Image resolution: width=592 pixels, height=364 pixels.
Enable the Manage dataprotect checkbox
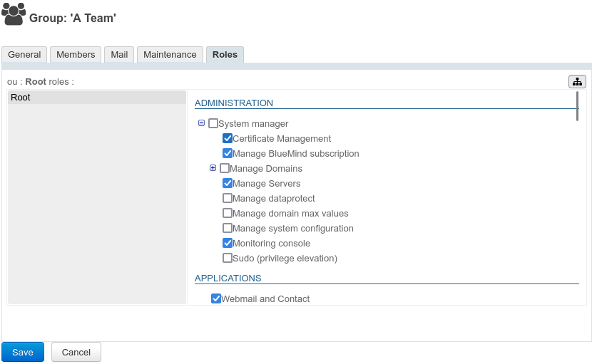point(228,198)
